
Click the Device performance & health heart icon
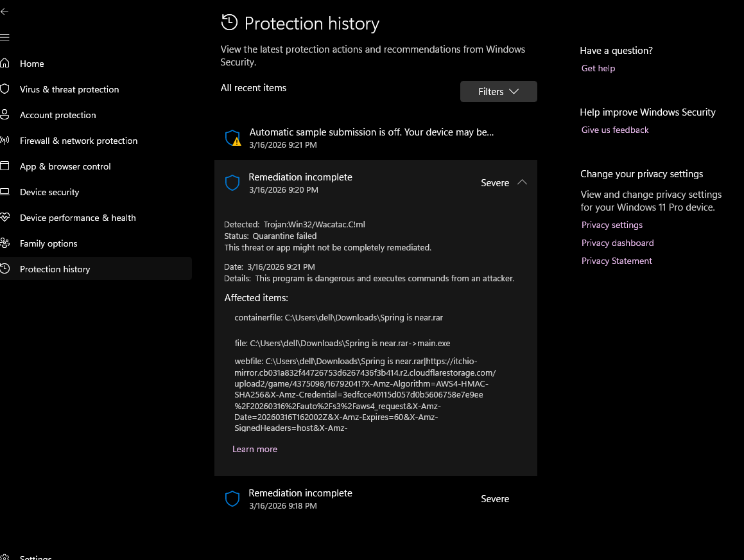(5, 218)
